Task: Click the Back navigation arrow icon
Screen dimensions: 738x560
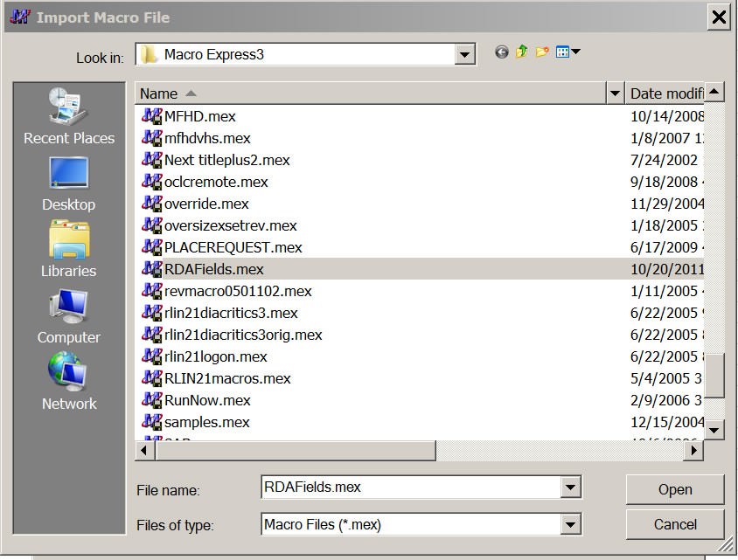Action: pos(501,52)
